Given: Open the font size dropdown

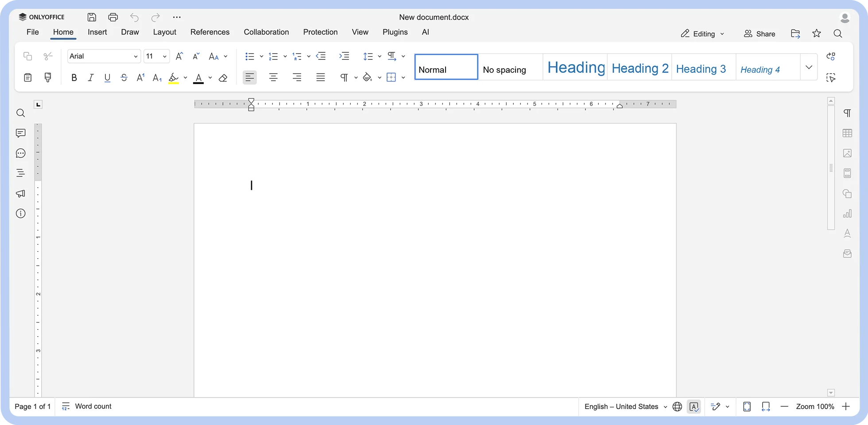Looking at the screenshot, I should 163,56.
